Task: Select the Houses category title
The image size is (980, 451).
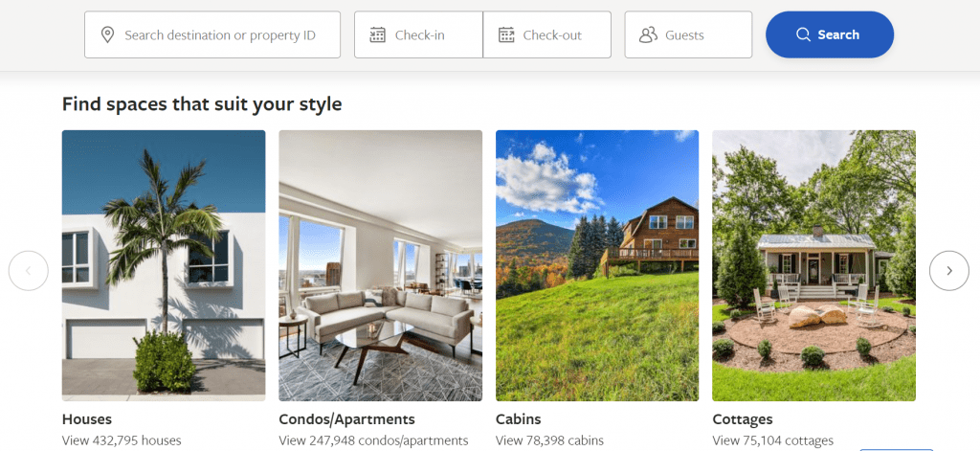Action: [87, 419]
